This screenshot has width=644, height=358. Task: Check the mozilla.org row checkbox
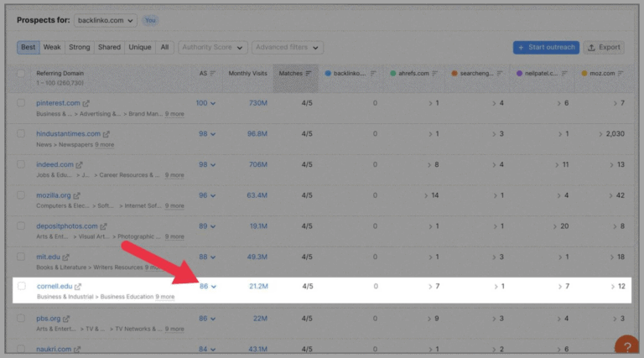(x=21, y=195)
